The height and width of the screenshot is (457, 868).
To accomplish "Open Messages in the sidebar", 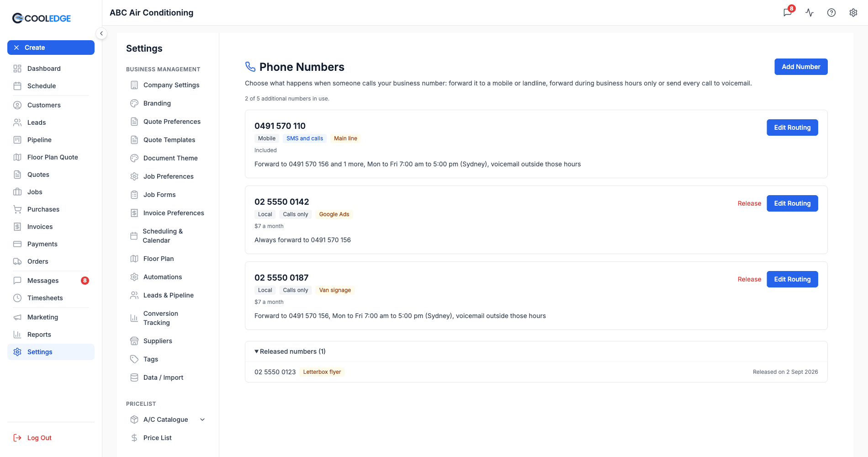I will point(51,281).
